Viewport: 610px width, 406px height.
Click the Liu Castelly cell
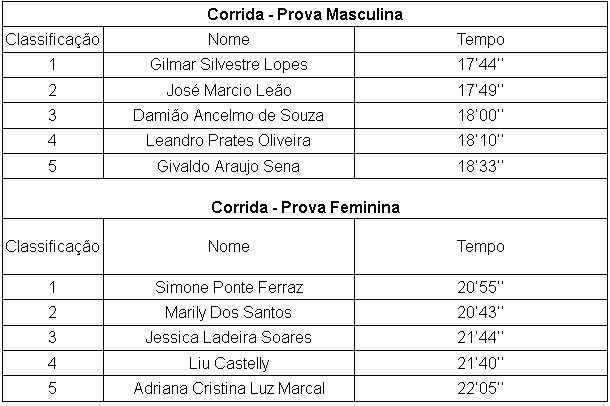click(x=228, y=363)
